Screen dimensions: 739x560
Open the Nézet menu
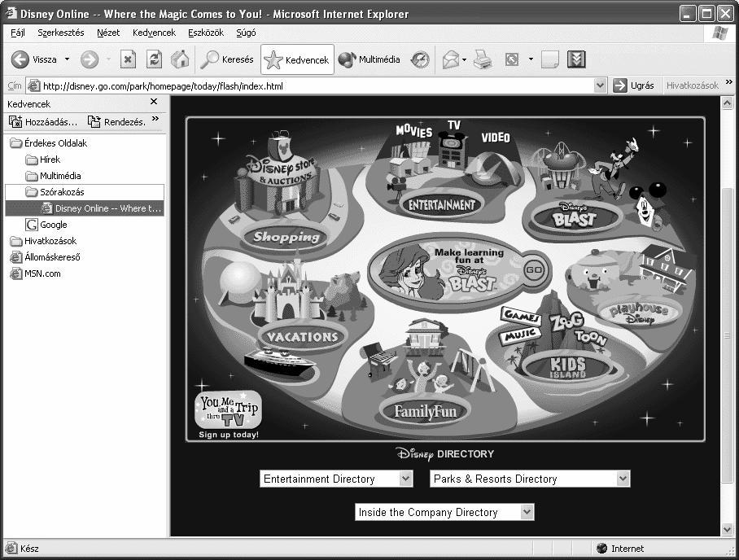(108, 33)
